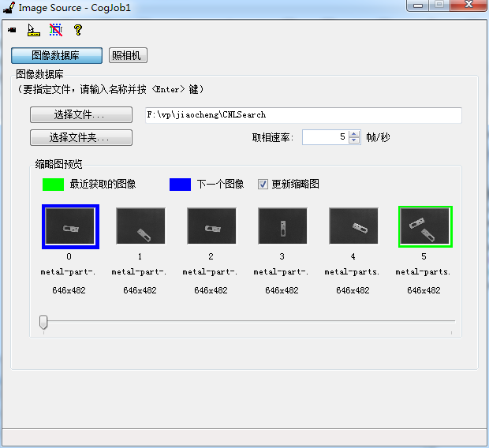
Task: Click the 最近获取的图像 legend label
Action: pos(103,184)
